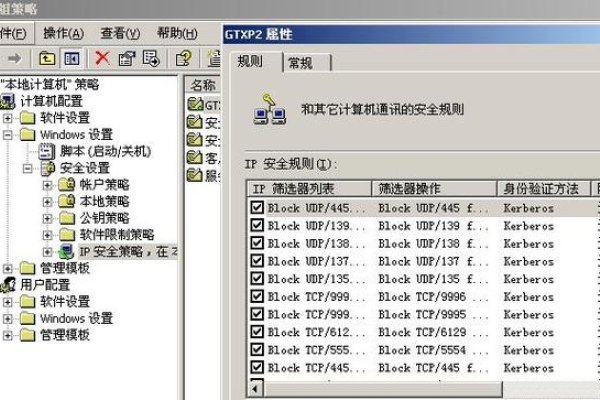Click the 脚本 (启动/关机) script icon
The height and width of the screenshot is (400, 600).
coord(47,151)
